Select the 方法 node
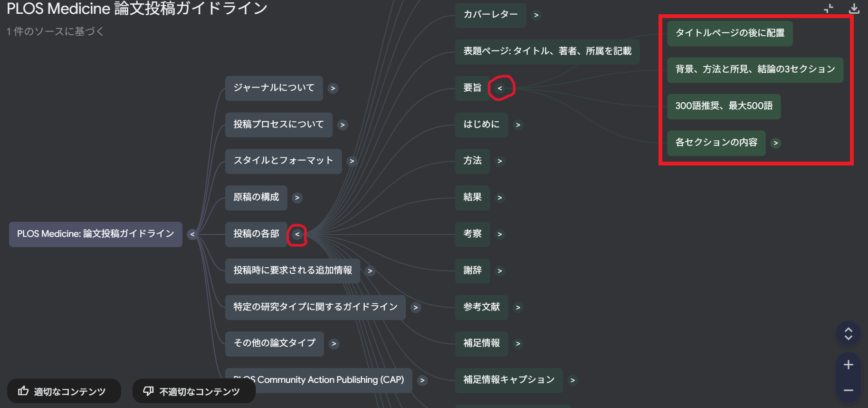Viewport: 868px width, 408px height. [x=472, y=161]
